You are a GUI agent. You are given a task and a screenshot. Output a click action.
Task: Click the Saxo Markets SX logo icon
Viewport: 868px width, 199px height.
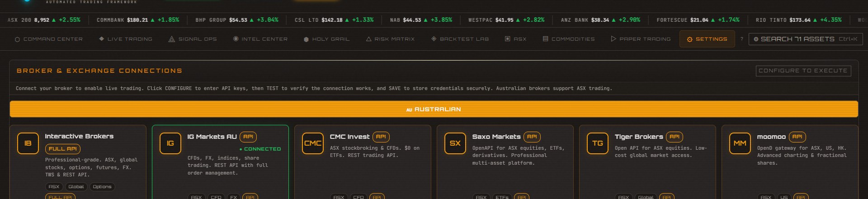[x=455, y=143]
